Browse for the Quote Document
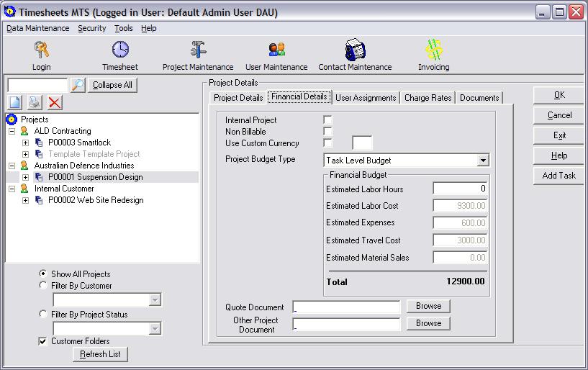 (428, 306)
